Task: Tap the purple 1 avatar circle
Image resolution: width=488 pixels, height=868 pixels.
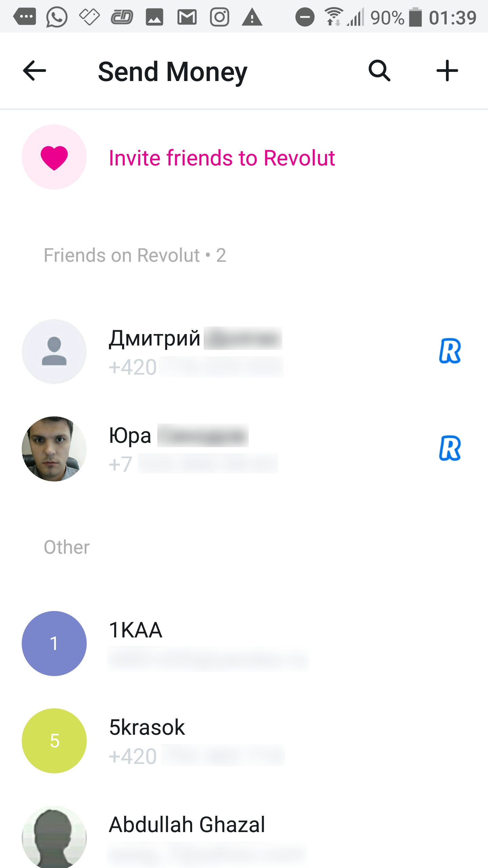Action: [x=54, y=644]
